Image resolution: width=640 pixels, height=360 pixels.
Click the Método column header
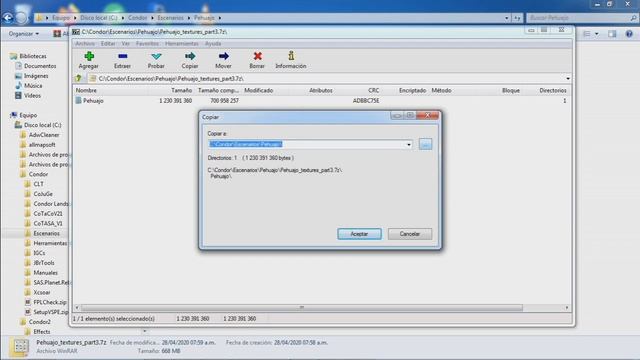coord(441,90)
